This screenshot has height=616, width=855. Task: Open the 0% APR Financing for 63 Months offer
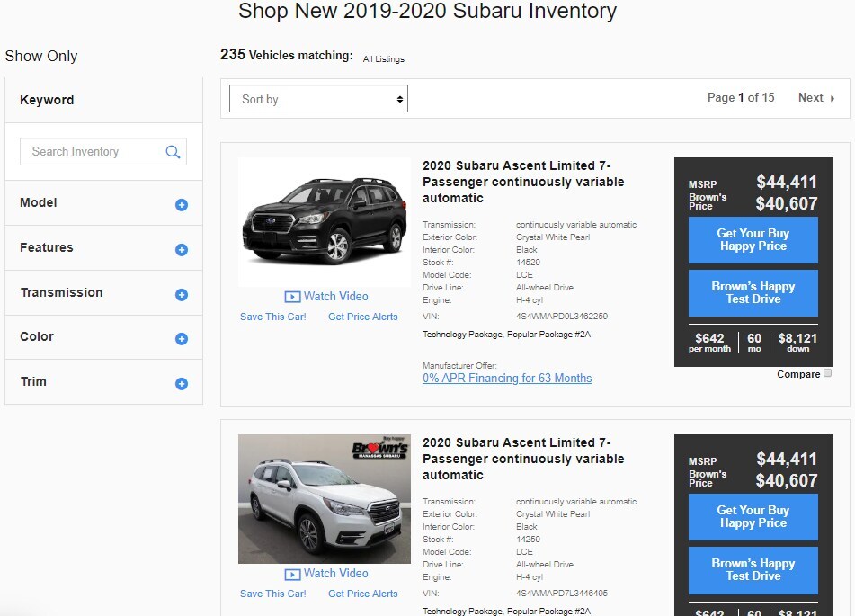coord(507,378)
